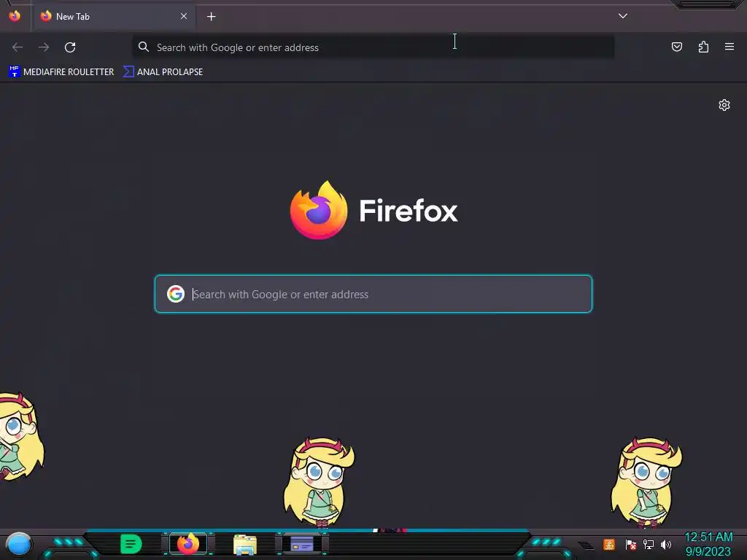Click the orange Java tray icon
The image size is (747, 560).
pyautogui.click(x=609, y=544)
